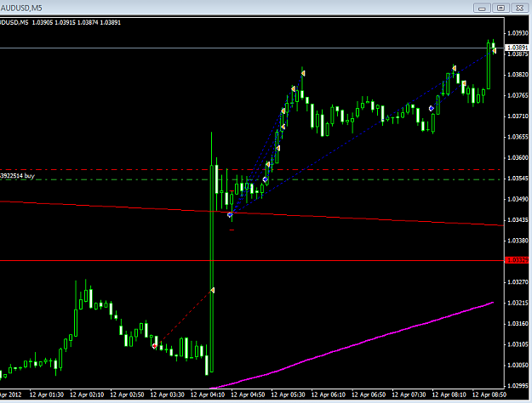Image resolution: width=532 pixels, height=403 pixels.
Task: Click the 1.03435 price scale label
Action: [518, 220]
